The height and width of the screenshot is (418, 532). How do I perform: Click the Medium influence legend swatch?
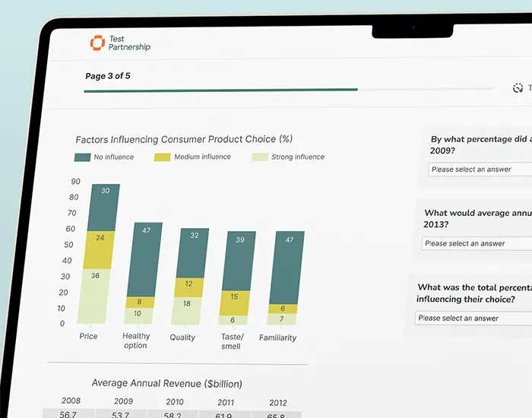[162, 157]
